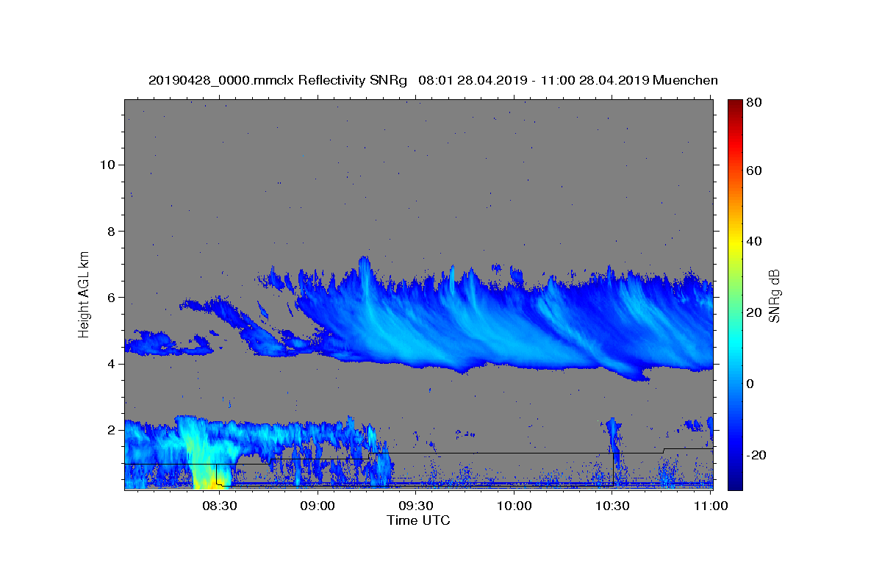Click the colorbar tick value '0'
The height and width of the screenshot is (588, 882).
coord(750,384)
